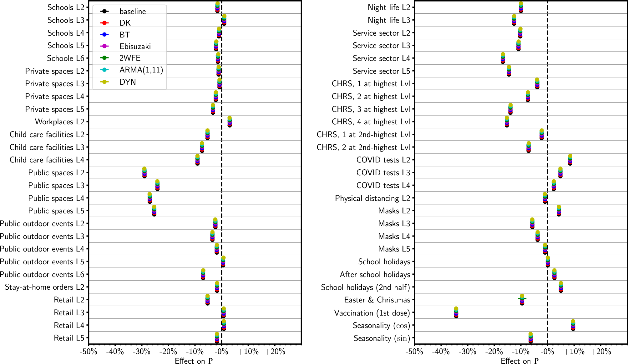The image size is (628, 364).
Task: Click the Seasonality (cos) data point
Action: pos(573,325)
